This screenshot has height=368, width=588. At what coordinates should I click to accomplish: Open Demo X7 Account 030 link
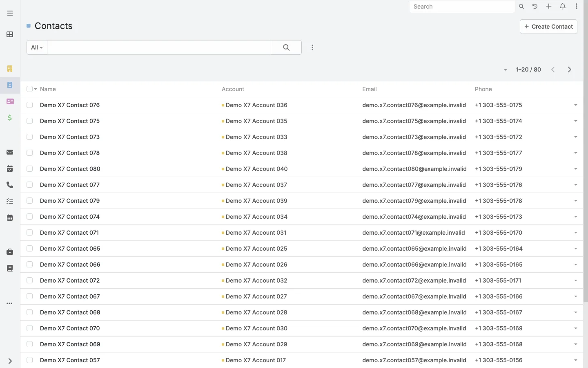click(x=256, y=328)
